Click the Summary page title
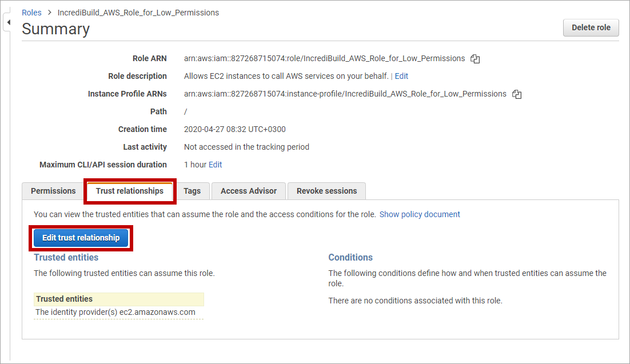Viewport: 630px width, 364px height. click(55, 29)
